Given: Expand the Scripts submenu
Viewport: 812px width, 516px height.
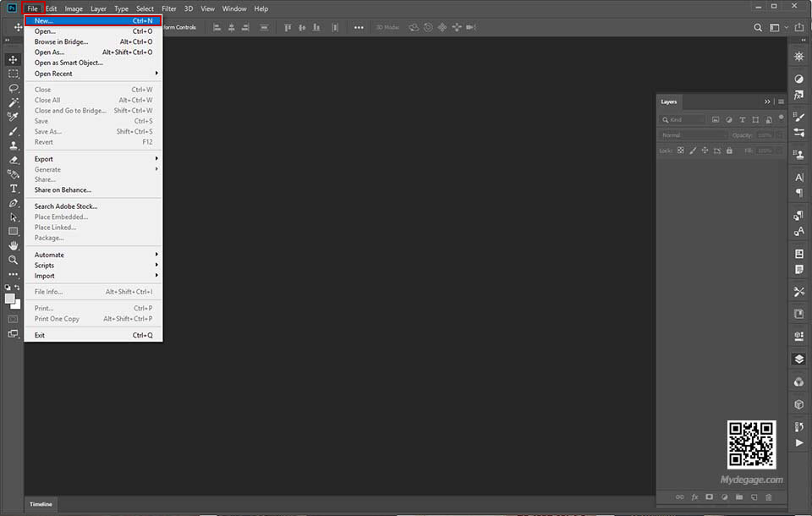Looking at the screenshot, I should tap(93, 266).
